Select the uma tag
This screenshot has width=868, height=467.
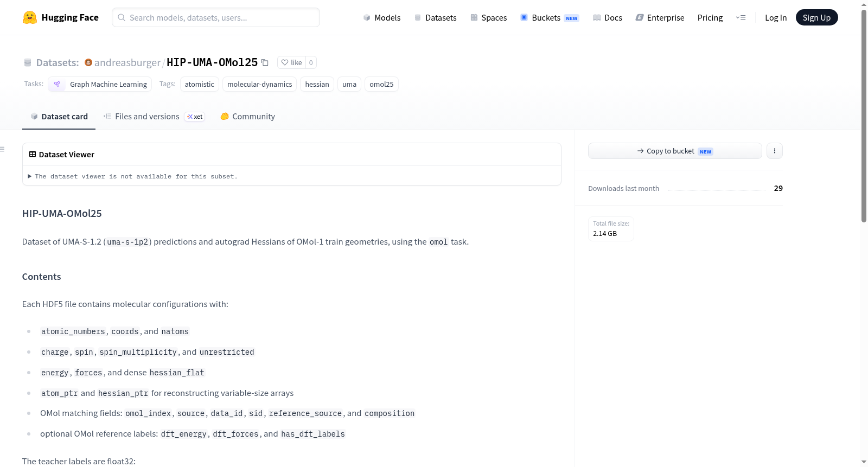coord(349,84)
